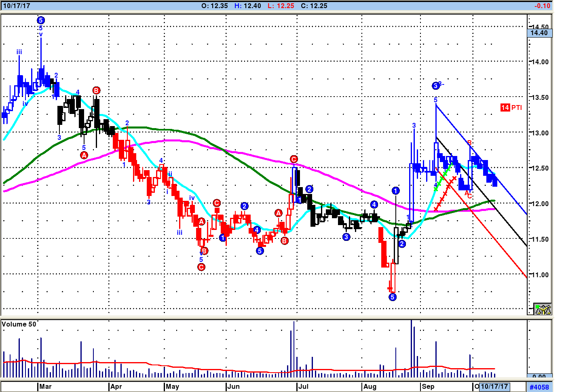
Task: Select the circled blue 3 marker in late July
Action: pos(346,237)
